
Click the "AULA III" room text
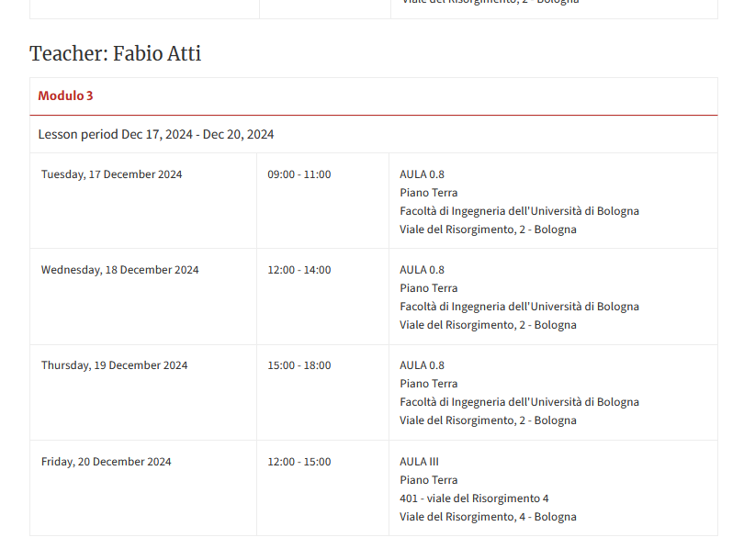point(419,462)
